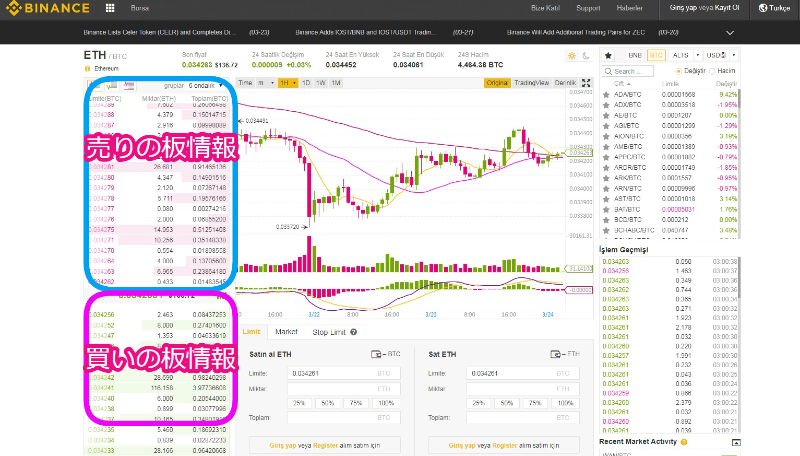The image size is (800, 456).
Task: Show sell orders only order book view
Action: pos(126,85)
